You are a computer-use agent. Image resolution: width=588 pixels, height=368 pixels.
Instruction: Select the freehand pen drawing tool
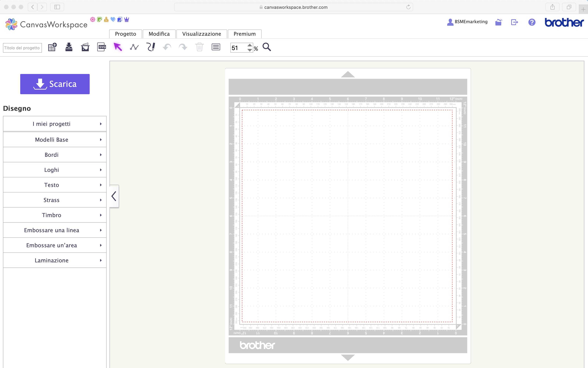(151, 47)
